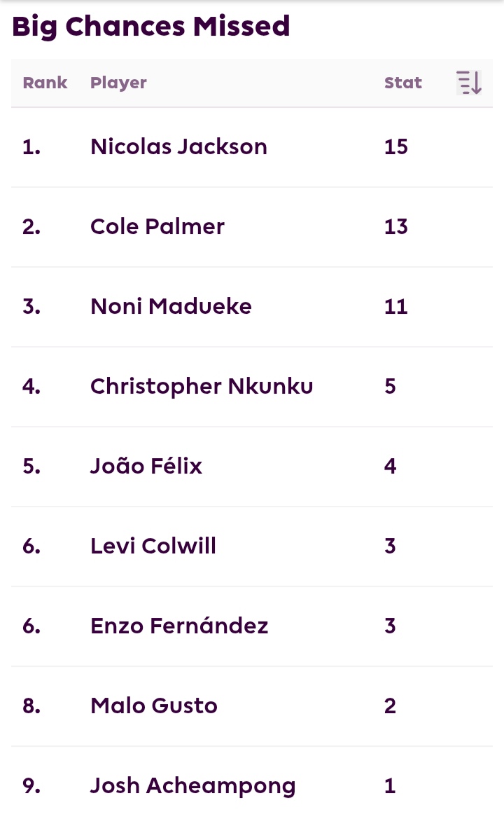The width and height of the screenshot is (504, 819).
Task: Click Noni Madueke's stat value 11
Action: pos(396,307)
